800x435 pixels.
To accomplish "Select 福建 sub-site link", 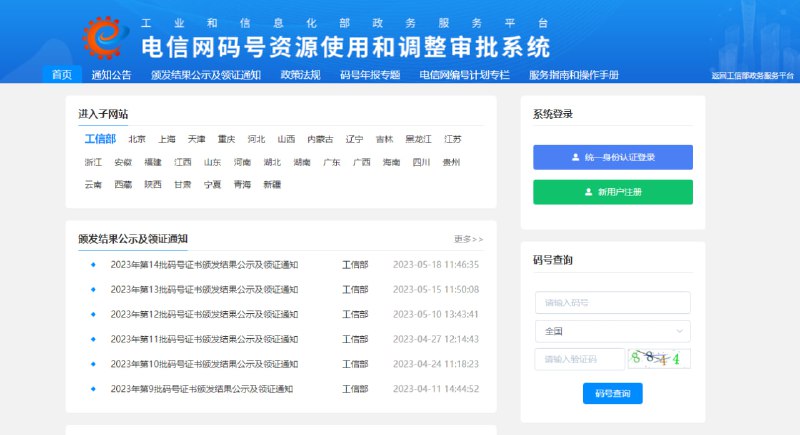I will (153, 162).
